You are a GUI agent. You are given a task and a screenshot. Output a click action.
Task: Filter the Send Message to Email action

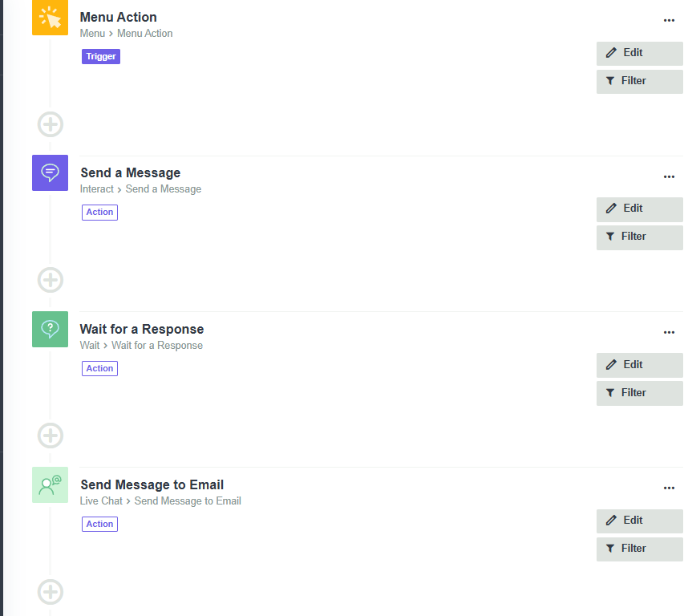click(x=639, y=549)
